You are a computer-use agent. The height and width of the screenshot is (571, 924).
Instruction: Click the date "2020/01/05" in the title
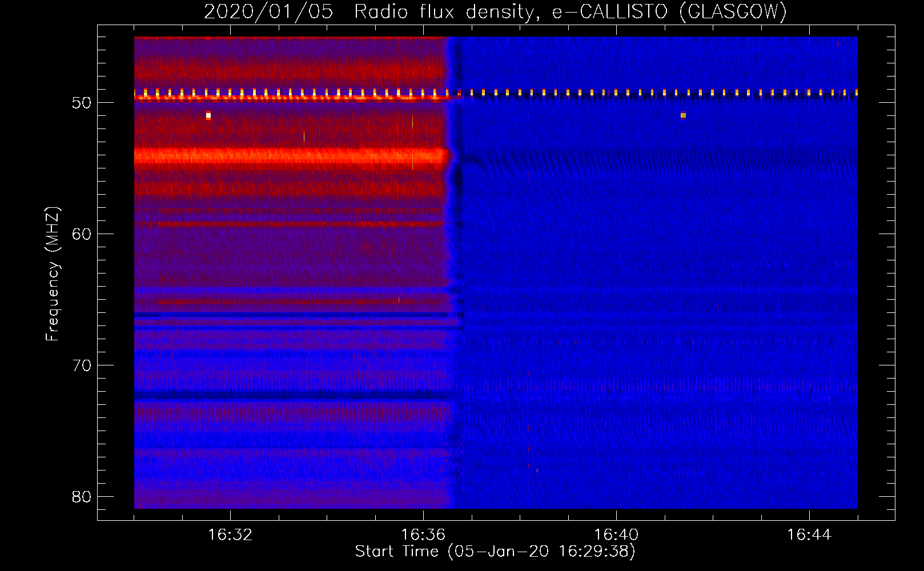(x=268, y=11)
